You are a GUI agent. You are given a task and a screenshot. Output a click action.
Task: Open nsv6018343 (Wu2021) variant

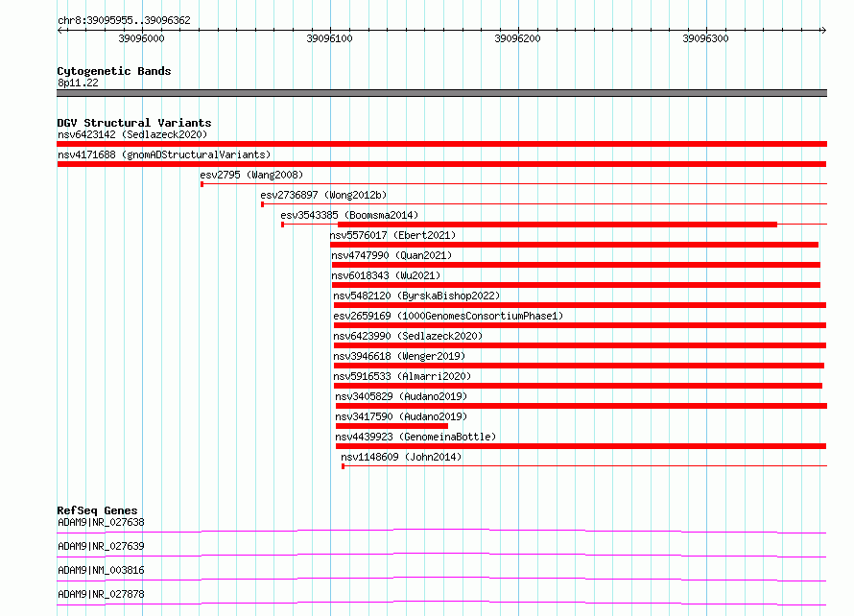tap(386, 275)
